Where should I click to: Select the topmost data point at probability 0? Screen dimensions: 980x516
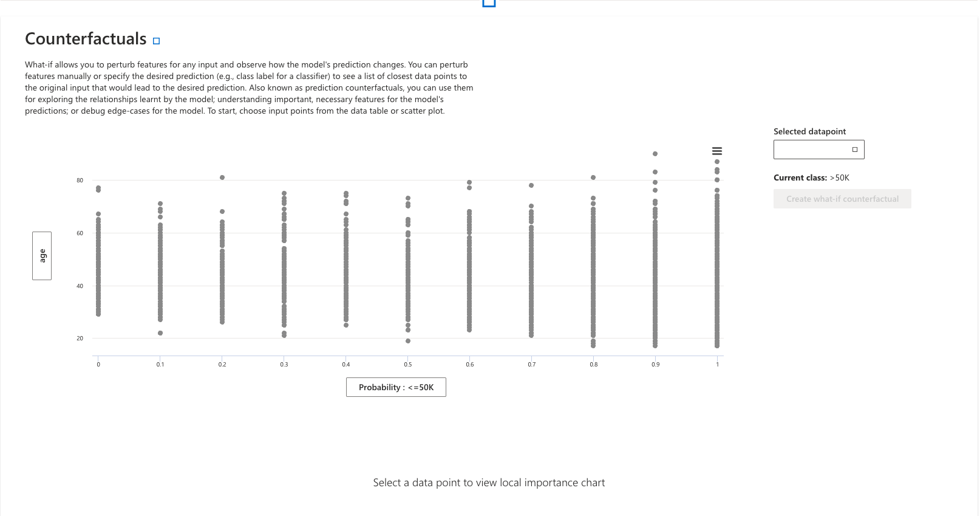(98, 188)
